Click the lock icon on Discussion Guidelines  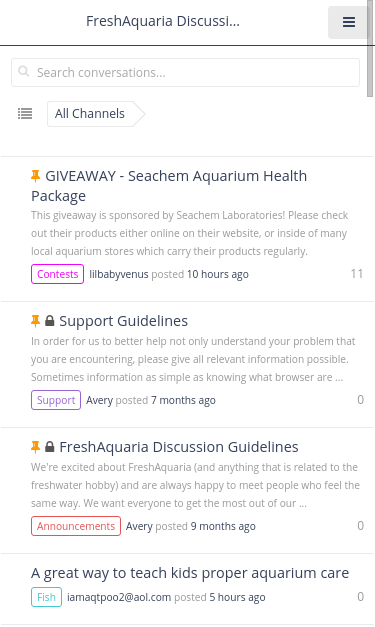pos(50,447)
